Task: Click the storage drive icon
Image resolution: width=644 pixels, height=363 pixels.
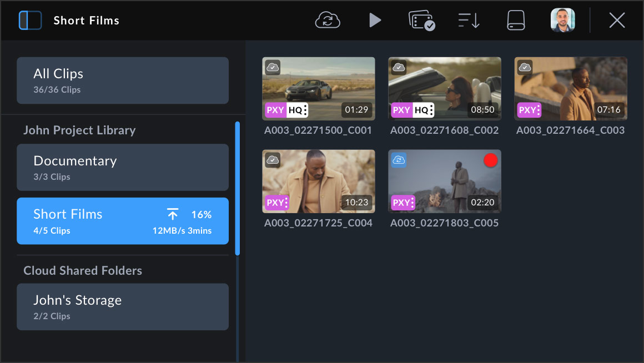Action: (516, 21)
